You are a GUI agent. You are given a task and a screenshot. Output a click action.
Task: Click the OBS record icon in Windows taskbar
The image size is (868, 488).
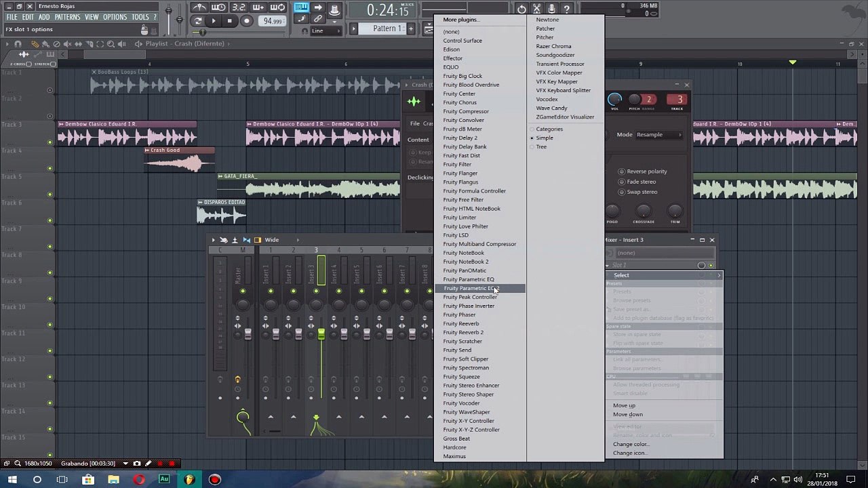(x=215, y=480)
